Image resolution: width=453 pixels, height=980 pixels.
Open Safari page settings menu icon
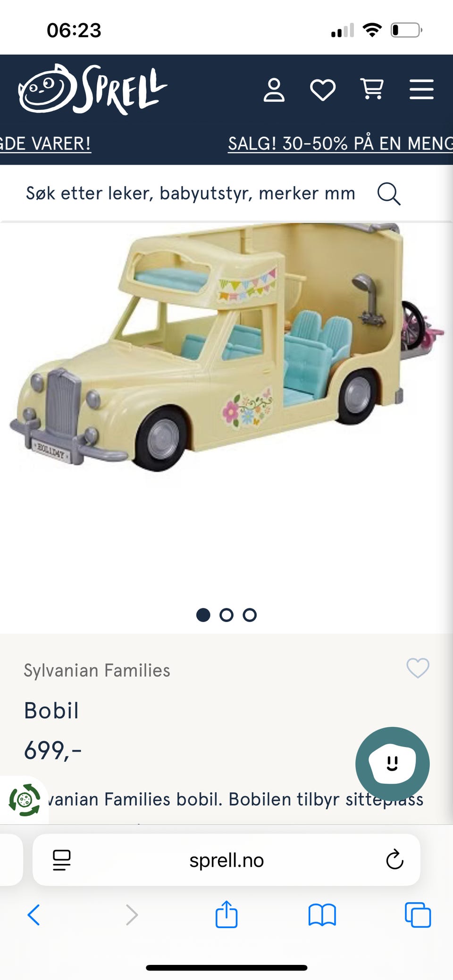(x=61, y=860)
